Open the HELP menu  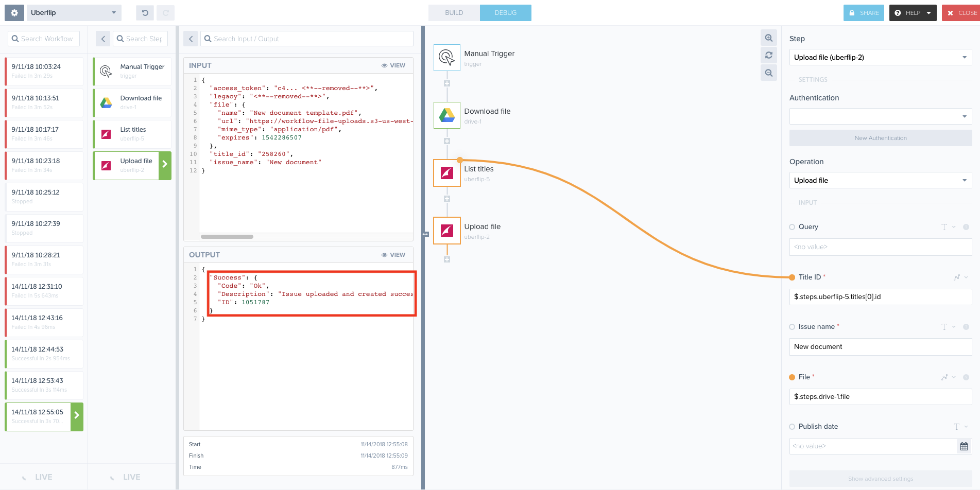(x=912, y=12)
